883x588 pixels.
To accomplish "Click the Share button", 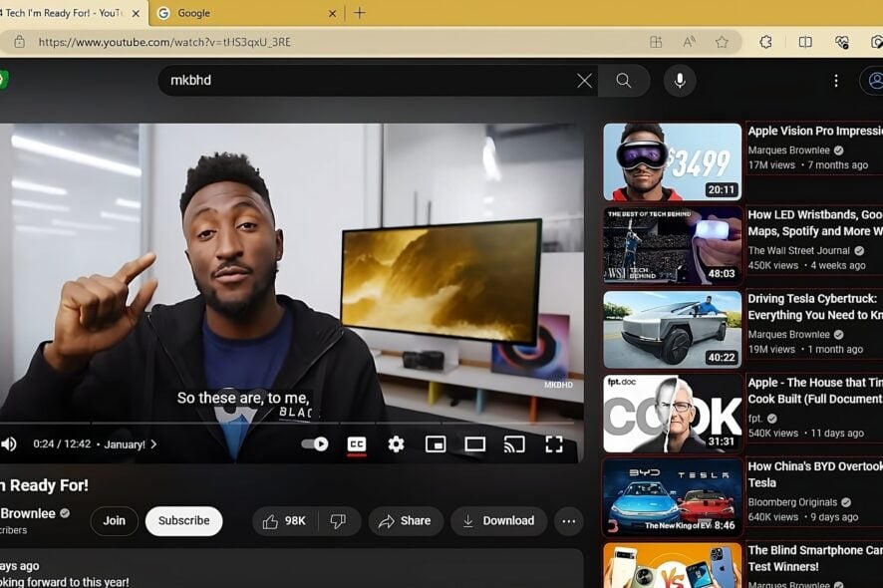I will 405,520.
